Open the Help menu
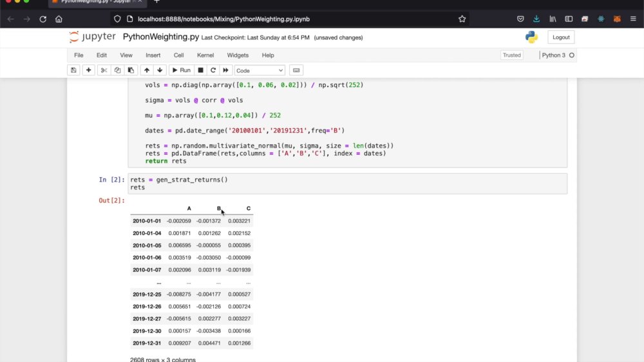 coord(268,55)
